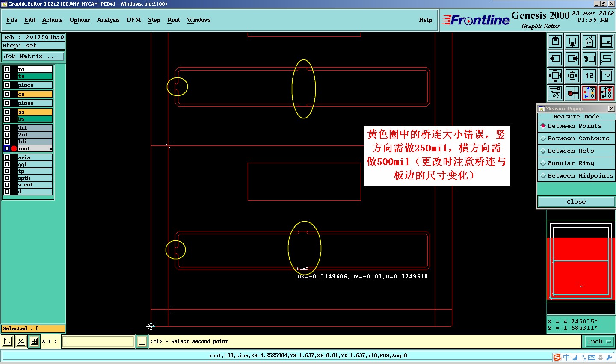Toggle display box of layer 'rout'
The width and height of the screenshot is (616, 364).
(x=7, y=148)
